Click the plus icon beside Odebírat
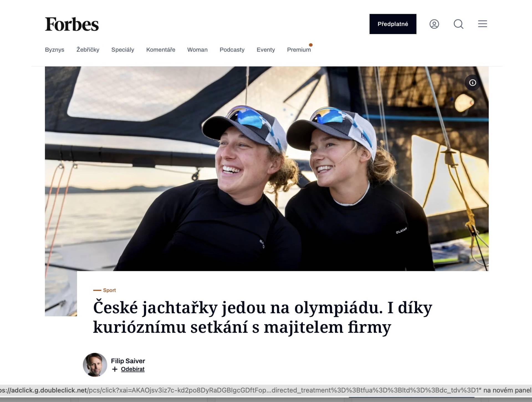This screenshot has width=532, height=402. tap(115, 369)
